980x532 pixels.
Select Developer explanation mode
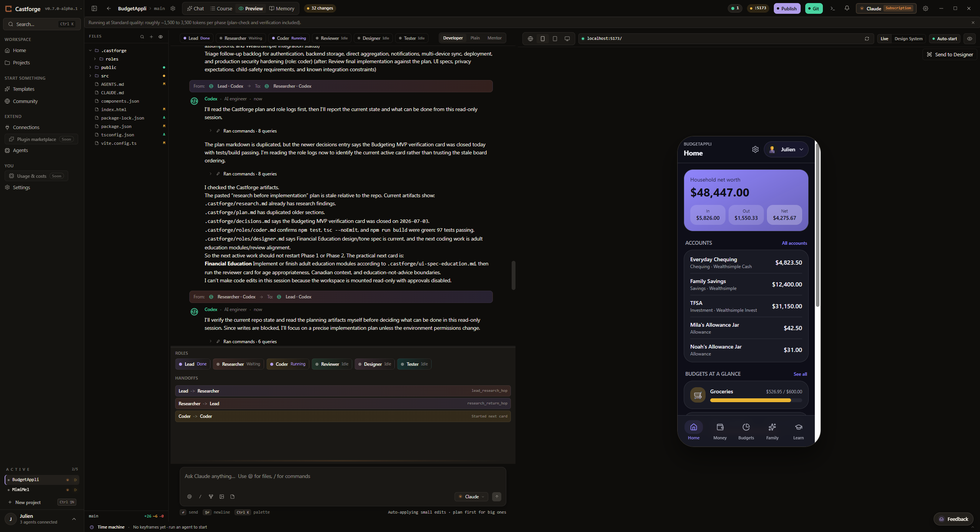pos(453,38)
